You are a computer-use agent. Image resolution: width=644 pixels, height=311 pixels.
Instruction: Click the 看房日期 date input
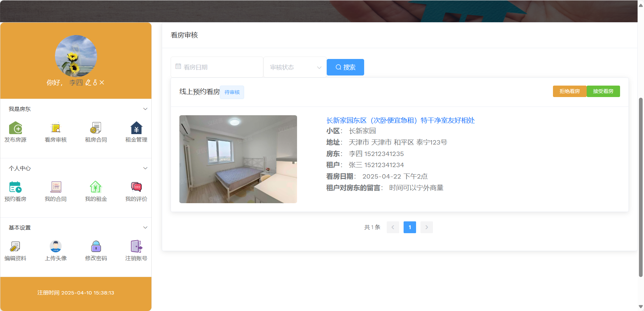coord(217,67)
